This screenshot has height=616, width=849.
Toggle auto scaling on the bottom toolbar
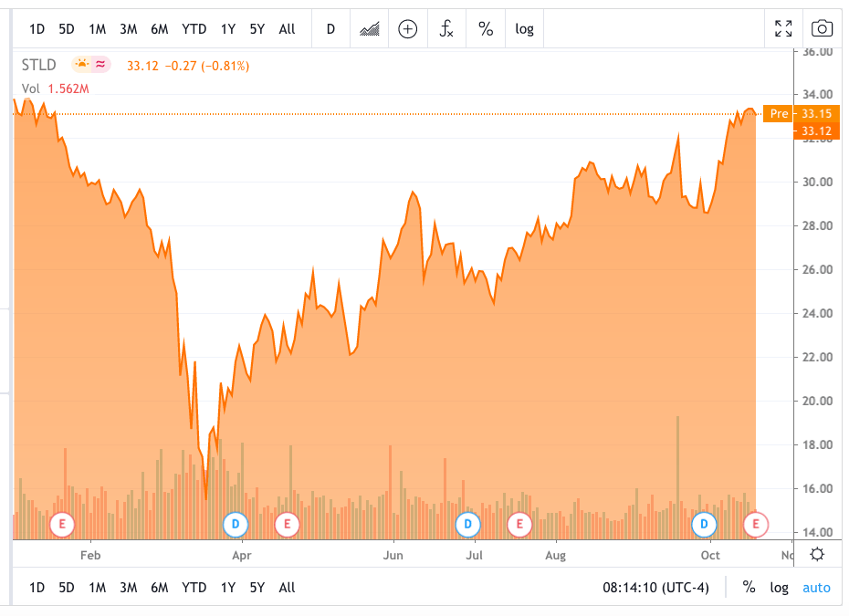click(815, 588)
